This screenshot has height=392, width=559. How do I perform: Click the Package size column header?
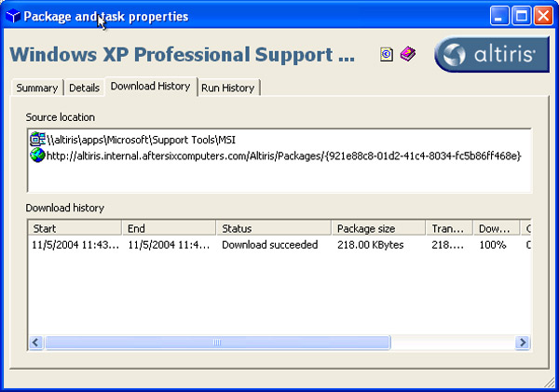tap(378, 228)
